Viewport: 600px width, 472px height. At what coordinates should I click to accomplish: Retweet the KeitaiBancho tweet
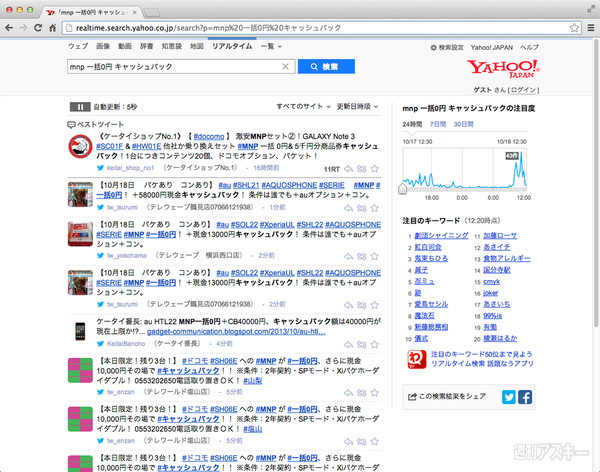pos(361,345)
